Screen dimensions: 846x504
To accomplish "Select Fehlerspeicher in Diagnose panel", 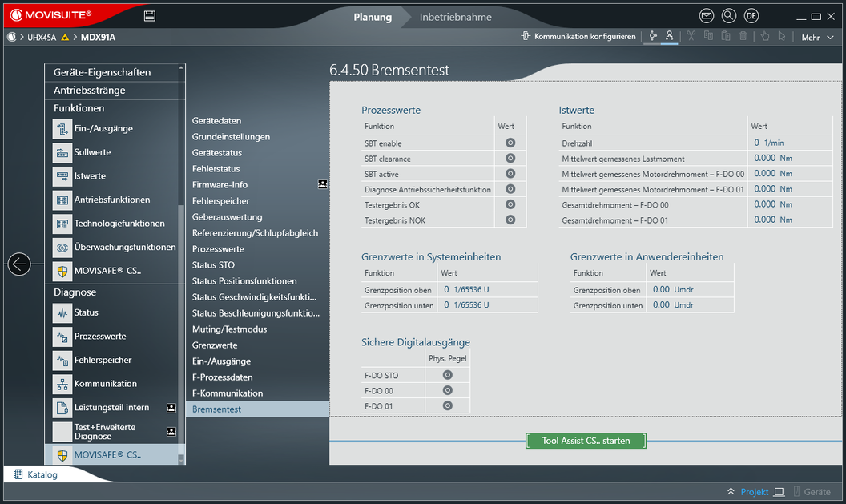I will pyautogui.click(x=103, y=361).
